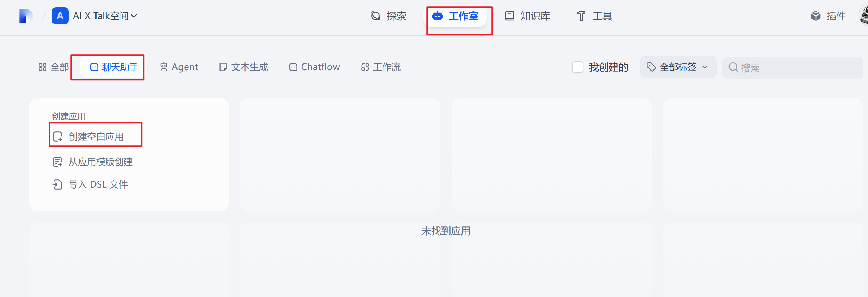
Task: Enable the 我创建的 checkbox
Action: [578, 67]
